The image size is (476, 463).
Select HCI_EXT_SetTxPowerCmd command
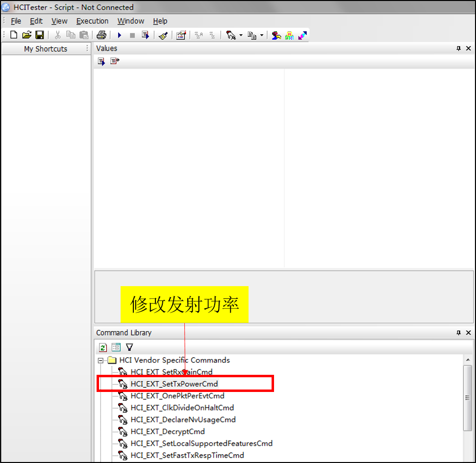[174, 384]
